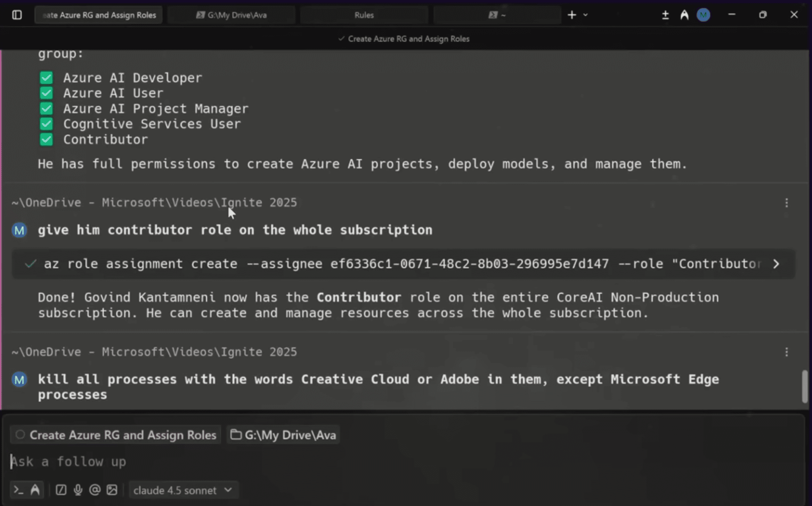Click the circle icon in conversation chip

pos(20,435)
